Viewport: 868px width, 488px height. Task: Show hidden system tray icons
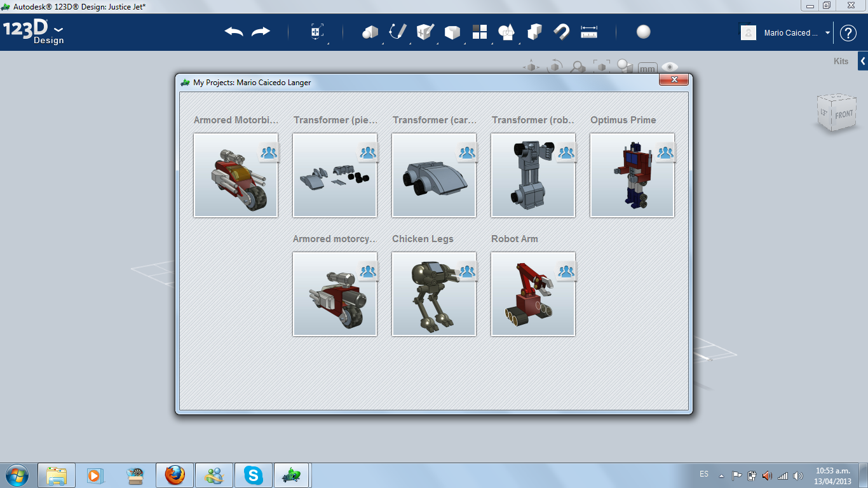pos(721,475)
